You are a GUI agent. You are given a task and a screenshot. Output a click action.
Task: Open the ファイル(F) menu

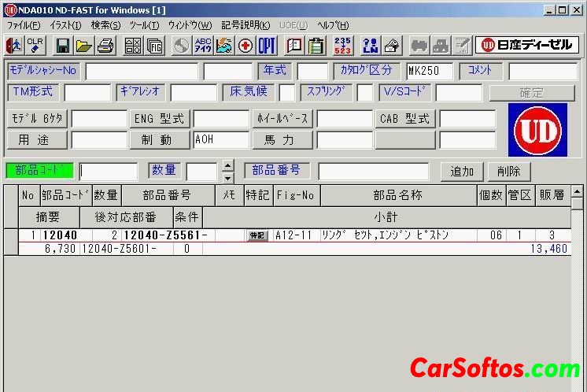click(24, 25)
